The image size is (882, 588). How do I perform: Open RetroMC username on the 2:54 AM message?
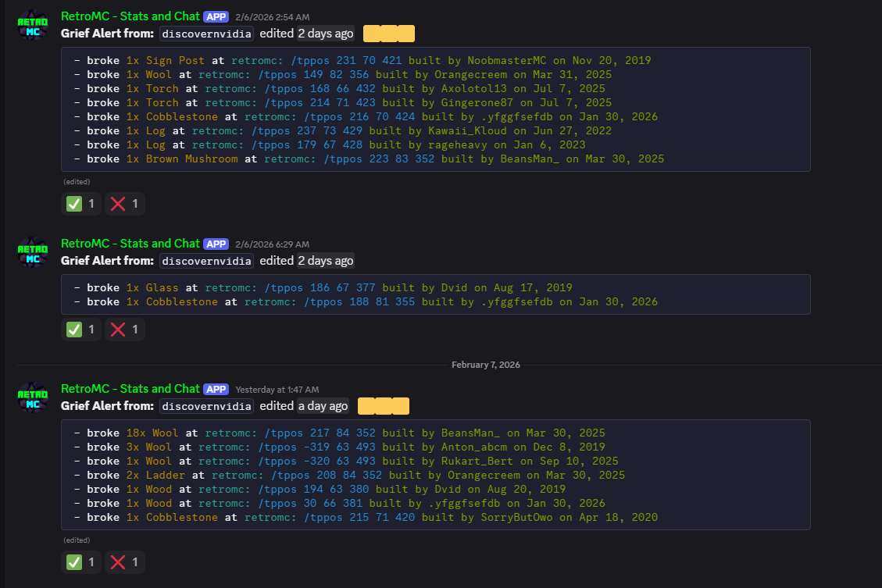(x=130, y=16)
